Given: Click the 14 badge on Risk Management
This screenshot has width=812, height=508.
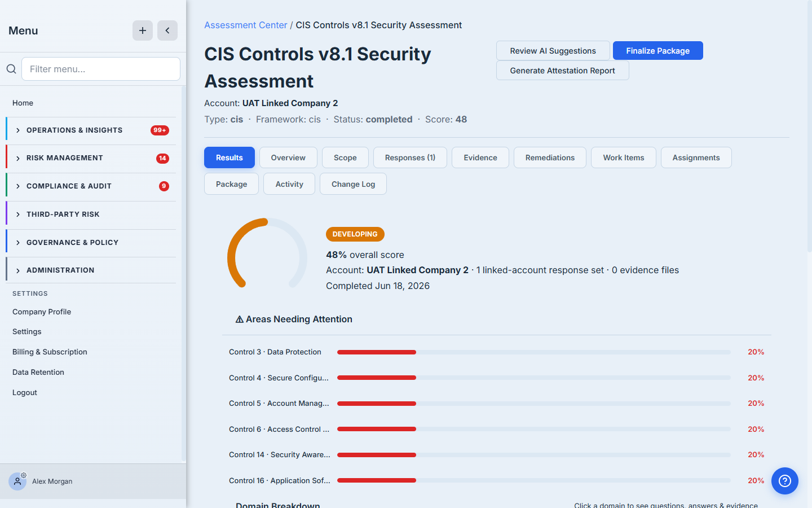Looking at the screenshot, I should [162, 159].
